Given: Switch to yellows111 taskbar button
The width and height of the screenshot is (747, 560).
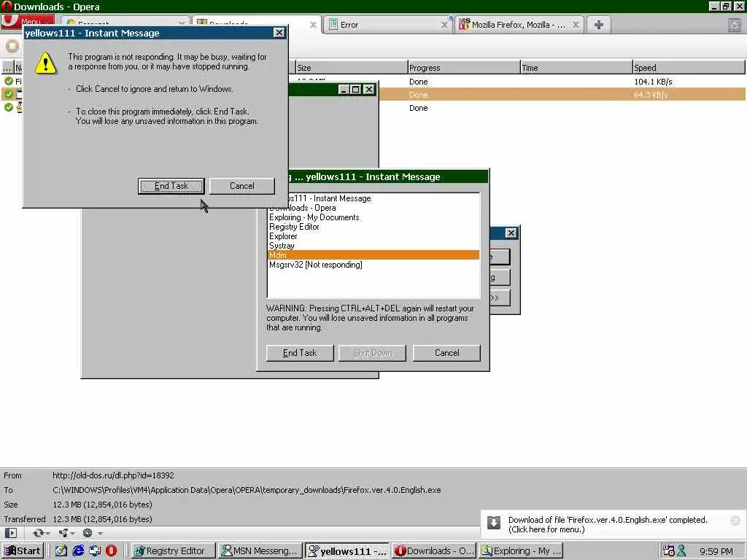Looking at the screenshot, I should click(x=347, y=551).
